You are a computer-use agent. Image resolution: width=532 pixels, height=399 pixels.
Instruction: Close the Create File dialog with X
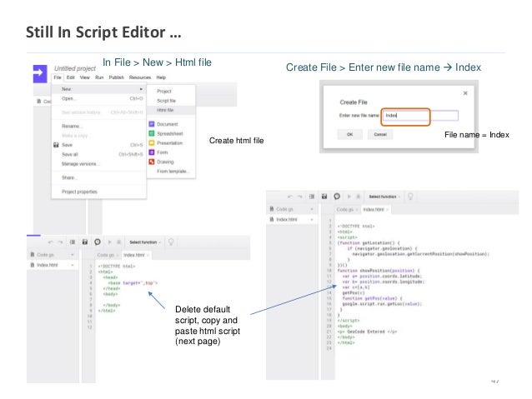click(465, 93)
